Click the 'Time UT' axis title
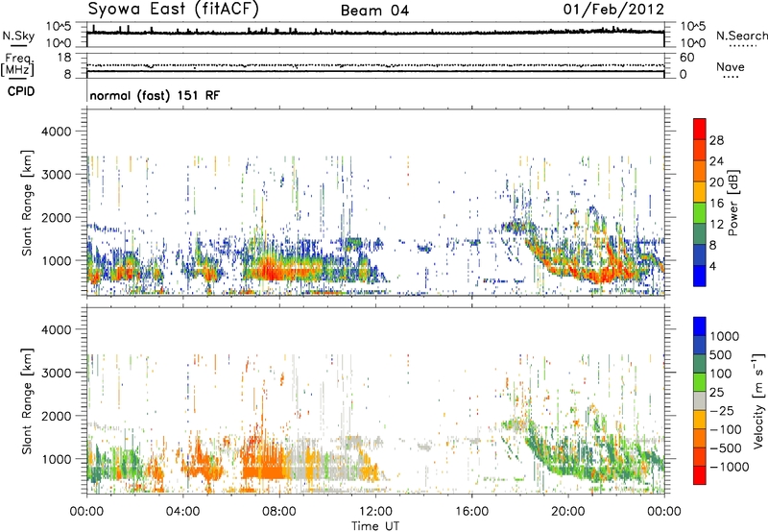Viewport: 768px width, 532px height. click(375, 526)
